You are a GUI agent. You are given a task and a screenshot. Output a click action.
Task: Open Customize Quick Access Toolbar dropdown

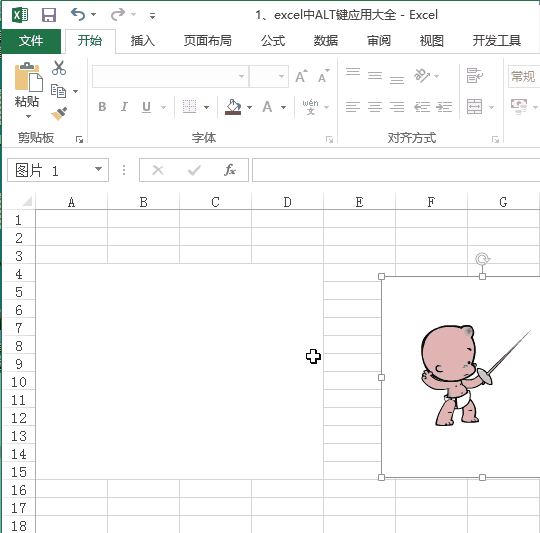coord(152,15)
